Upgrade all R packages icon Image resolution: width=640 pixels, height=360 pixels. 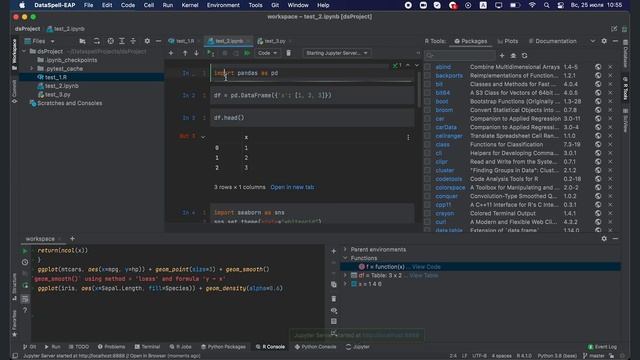[513, 56]
